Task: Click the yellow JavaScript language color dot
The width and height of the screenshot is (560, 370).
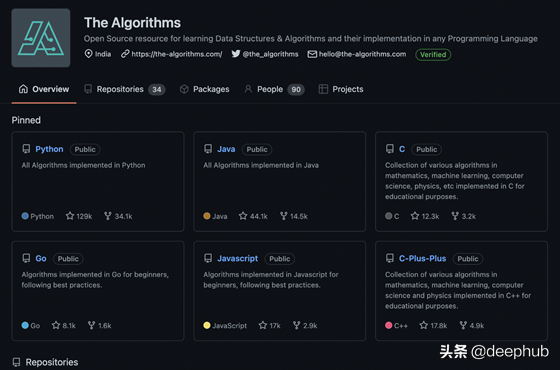Action: (207, 325)
